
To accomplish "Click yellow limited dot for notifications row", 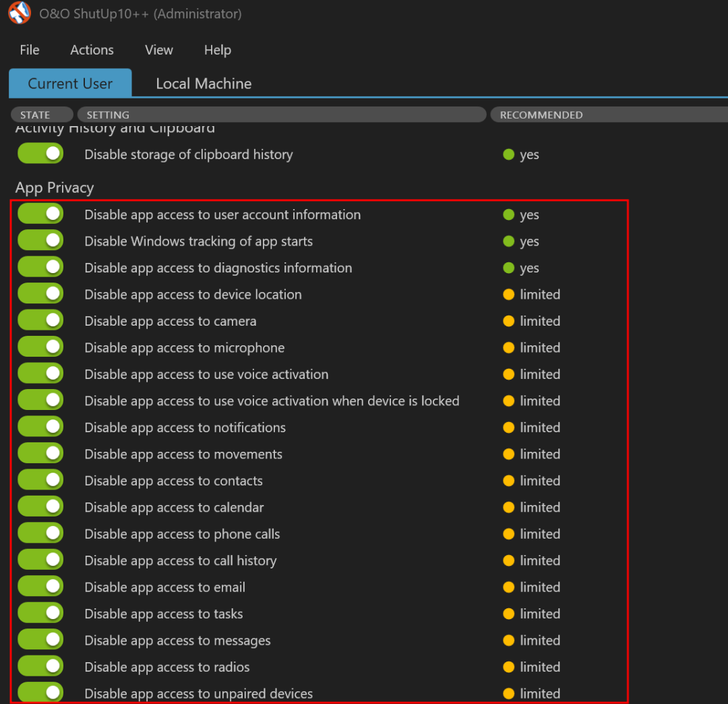I will point(508,428).
